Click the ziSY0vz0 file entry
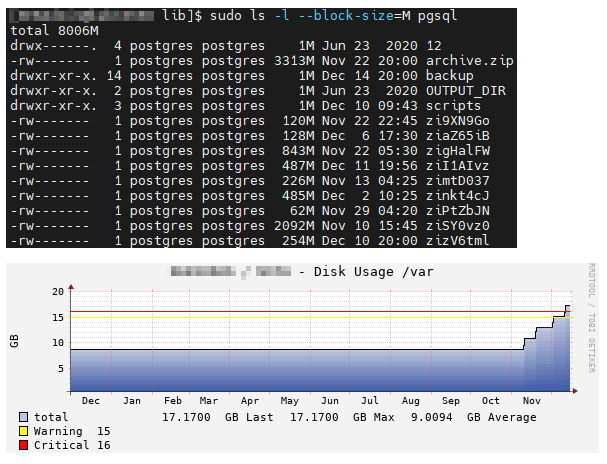Screen dimensions: 607x464 [458, 226]
